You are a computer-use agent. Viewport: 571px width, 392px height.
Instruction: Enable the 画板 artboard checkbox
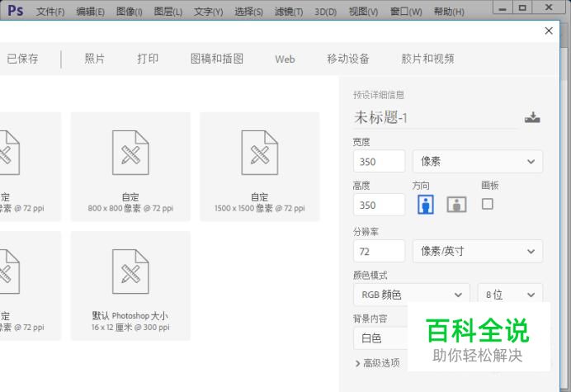click(x=487, y=204)
